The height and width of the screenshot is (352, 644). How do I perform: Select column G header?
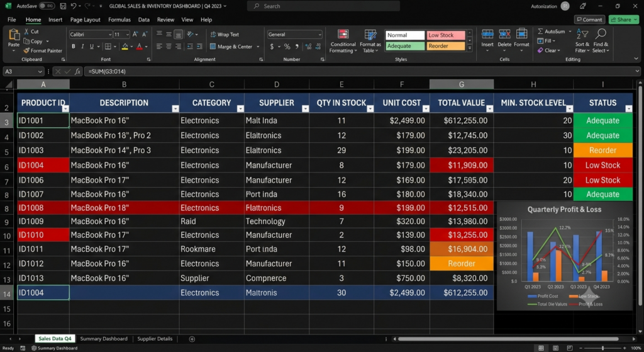[462, 84]
